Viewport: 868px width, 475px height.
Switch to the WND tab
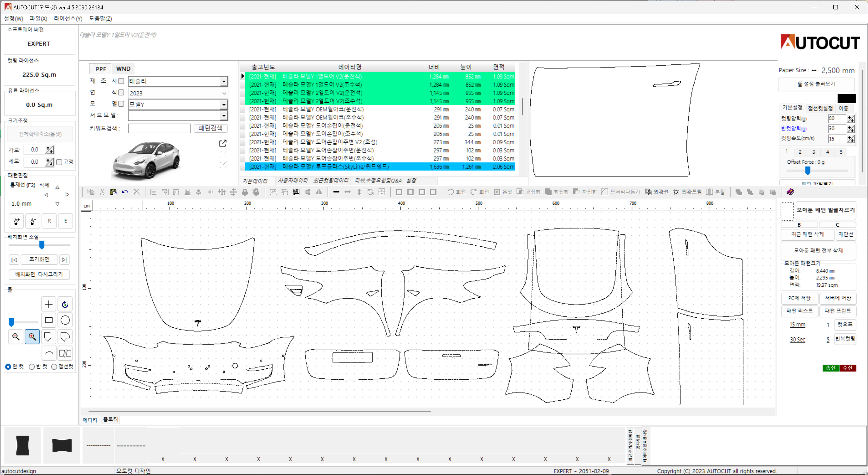[123, 69]
